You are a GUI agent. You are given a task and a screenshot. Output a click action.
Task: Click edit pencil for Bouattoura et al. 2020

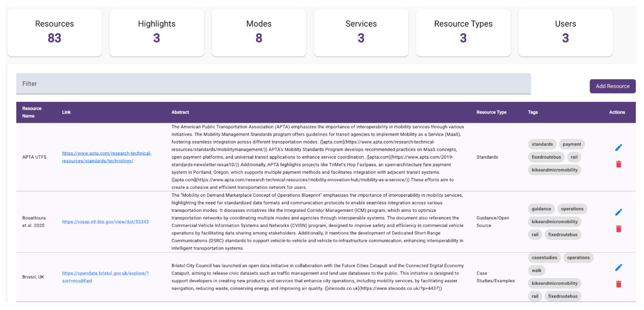[x=618, y=212]
